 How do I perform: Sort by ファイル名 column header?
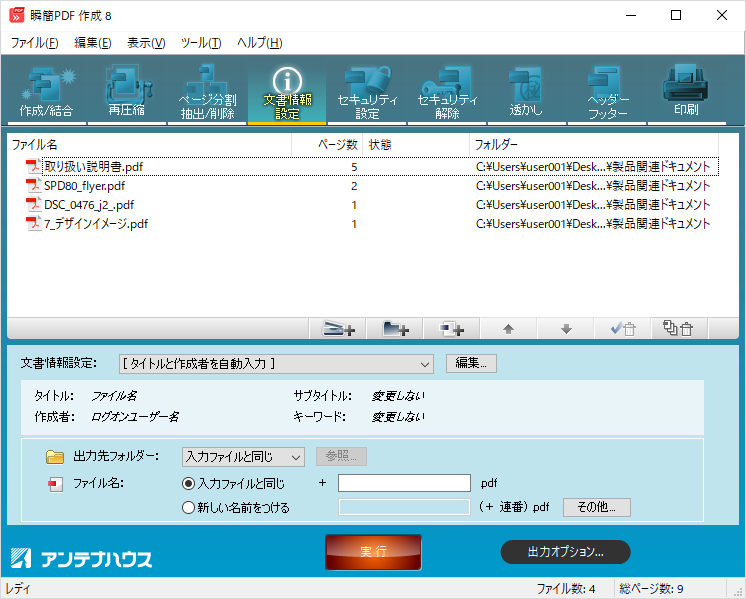click(x=149, y=145)
